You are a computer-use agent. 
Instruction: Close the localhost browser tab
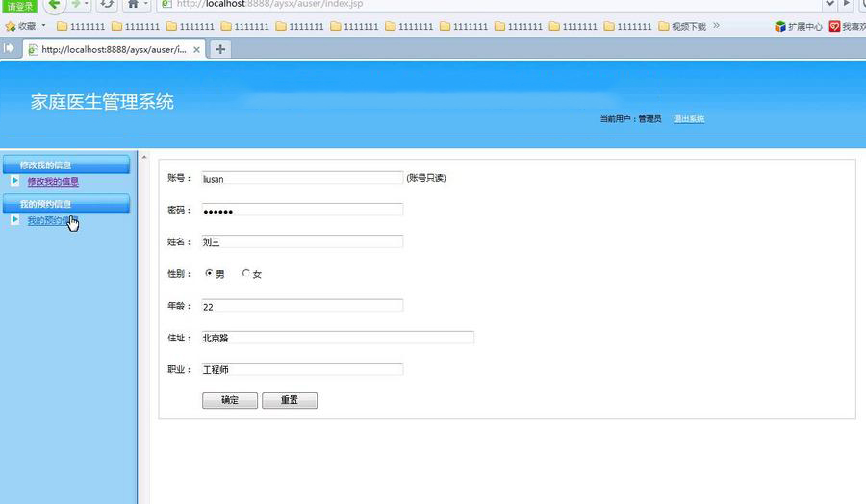[197, 49]
